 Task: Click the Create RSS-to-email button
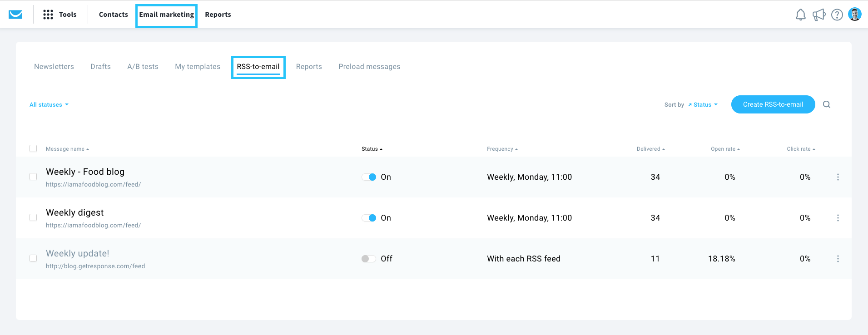tap(773, 104)
